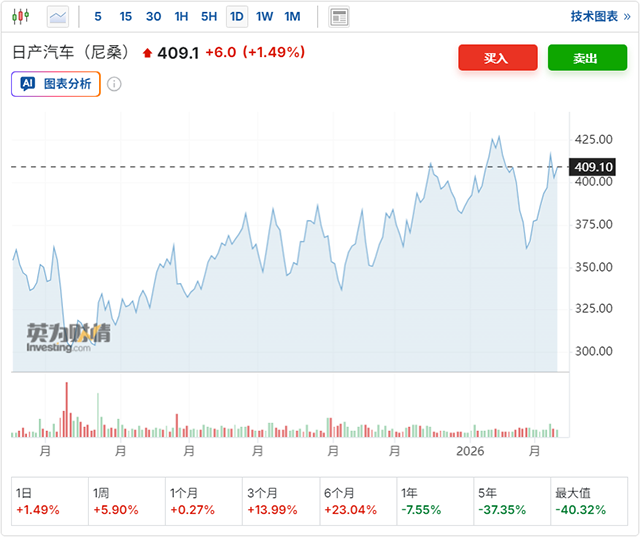The height and width of the screenshot is (537, 640).
Task: Click the tallest red volume bar
Action: coord(67,410)
